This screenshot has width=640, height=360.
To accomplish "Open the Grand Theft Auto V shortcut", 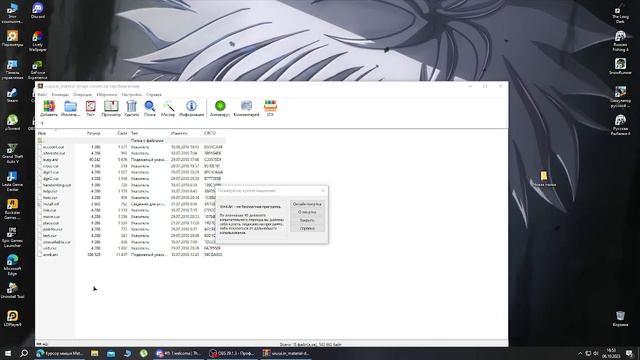I will point(12,153).
